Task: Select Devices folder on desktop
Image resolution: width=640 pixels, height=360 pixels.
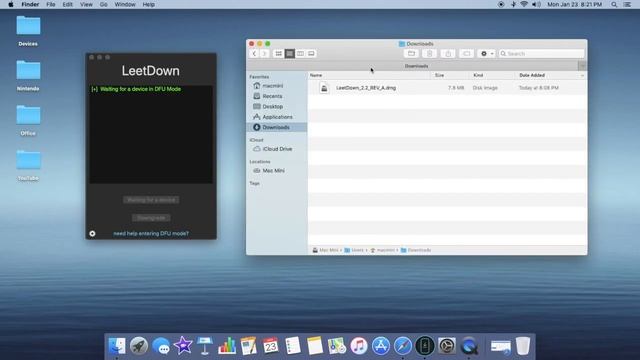Action: coord(28,31)
